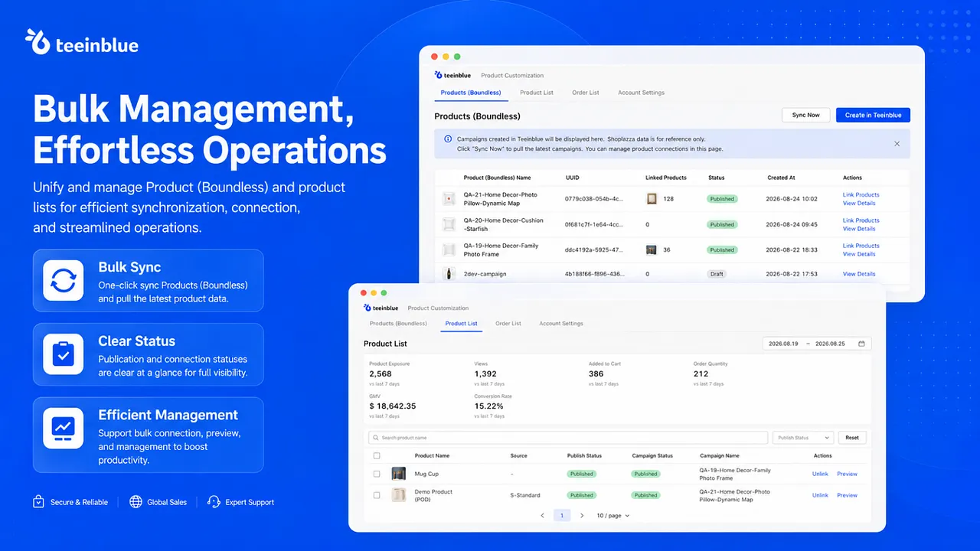Image resolution: width=980 pixels, height=551 pixels.
Task: Tick the checkbox for the Mug Cup row
Action: (x=376, y=474)
